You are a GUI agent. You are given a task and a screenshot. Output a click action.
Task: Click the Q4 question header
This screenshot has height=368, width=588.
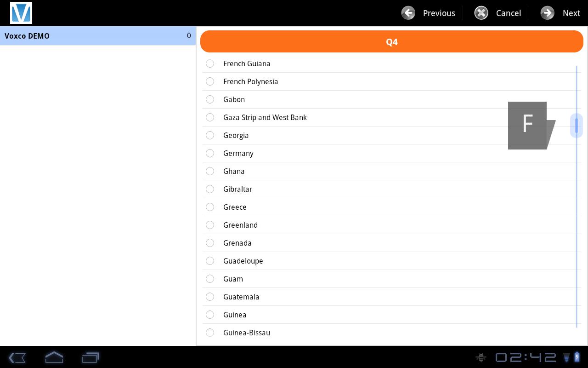[391, 42]
